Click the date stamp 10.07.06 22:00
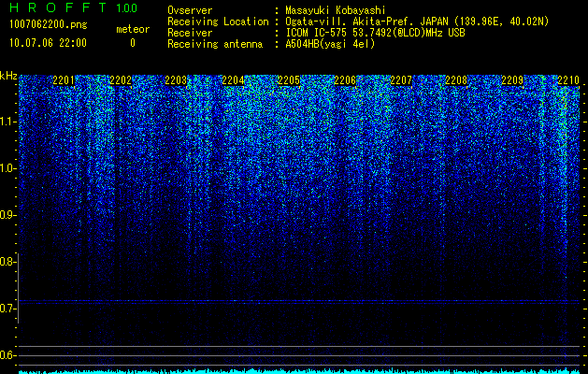The image size is (588, 374). click(48, 43)
